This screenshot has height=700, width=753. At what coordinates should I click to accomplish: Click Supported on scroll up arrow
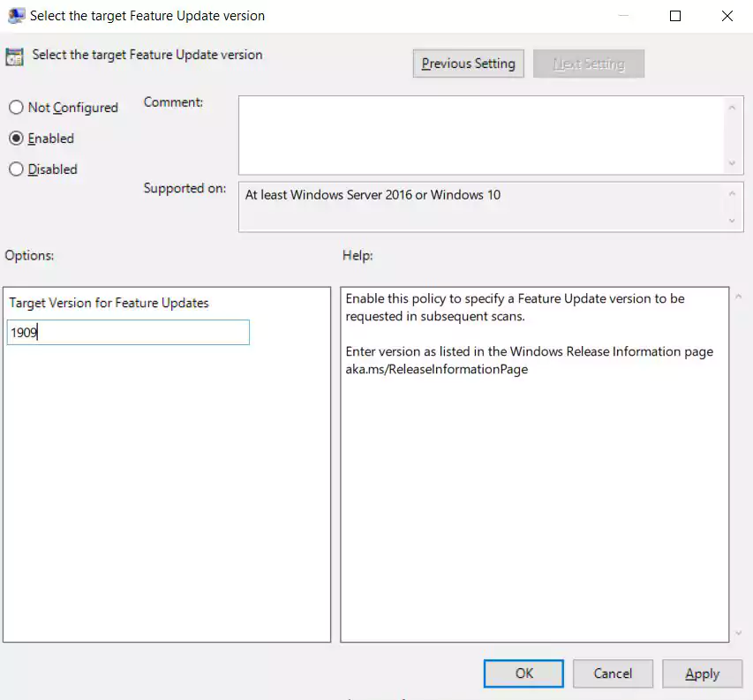732,193
